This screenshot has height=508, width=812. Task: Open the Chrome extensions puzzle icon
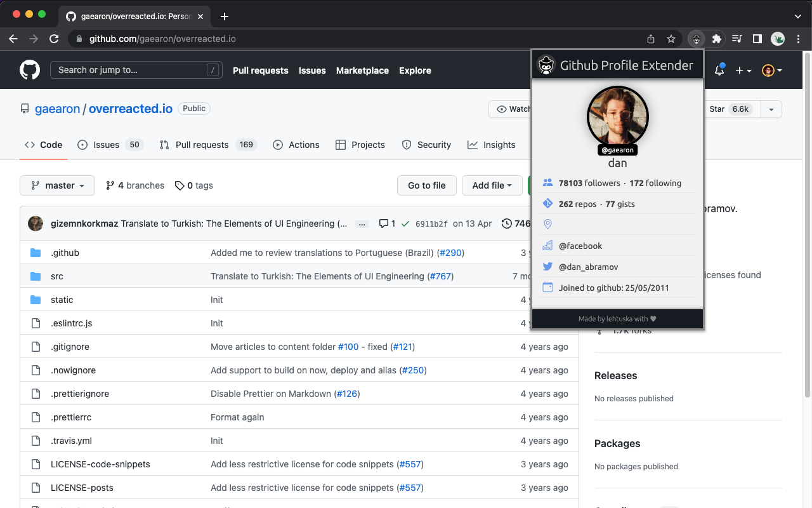717,39
